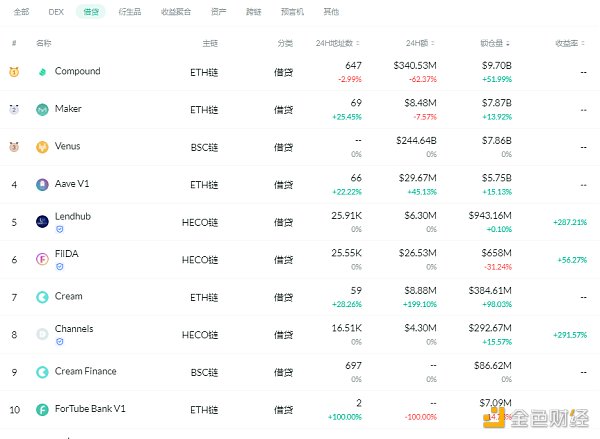
Task: Sort by the 锁仓量 column
Action: 495,43
